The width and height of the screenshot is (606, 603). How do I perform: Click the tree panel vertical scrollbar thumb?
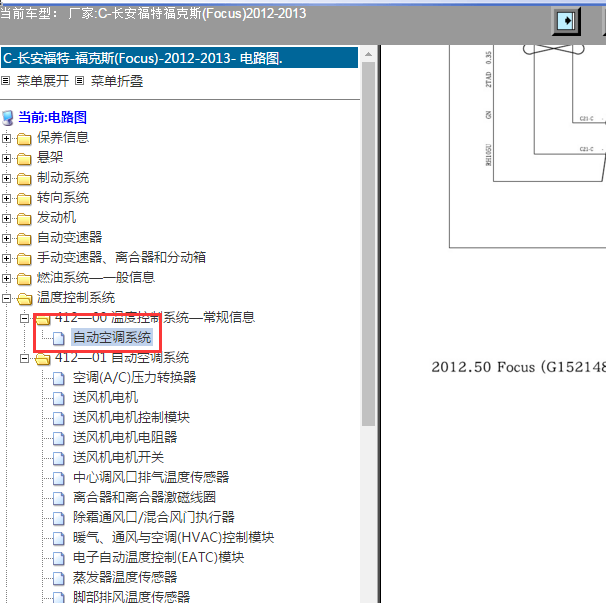[368, 244]
